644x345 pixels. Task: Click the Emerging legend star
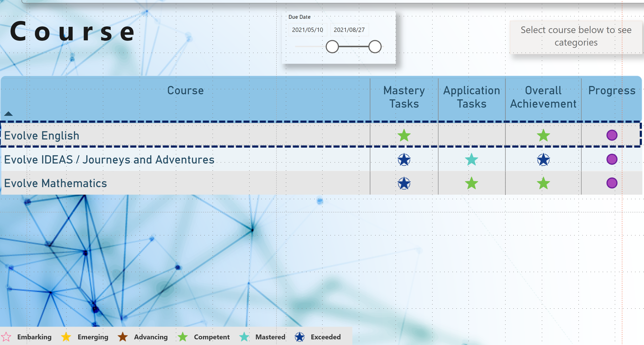66,336
